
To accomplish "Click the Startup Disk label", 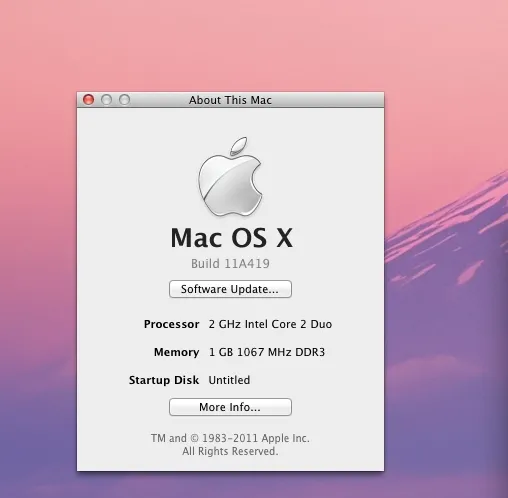I will pyautogui.click(x=164, y=380).
